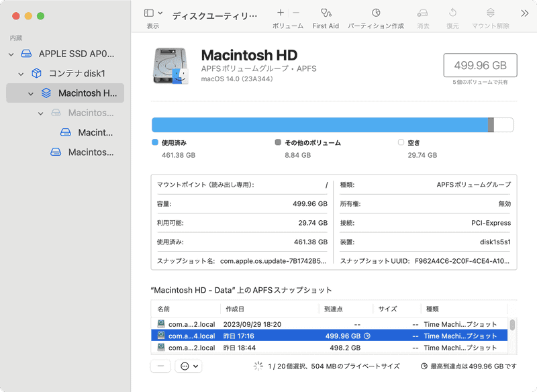Click the blue 使用済み legend swatch

pyautogui.click(x=155, y=142)
